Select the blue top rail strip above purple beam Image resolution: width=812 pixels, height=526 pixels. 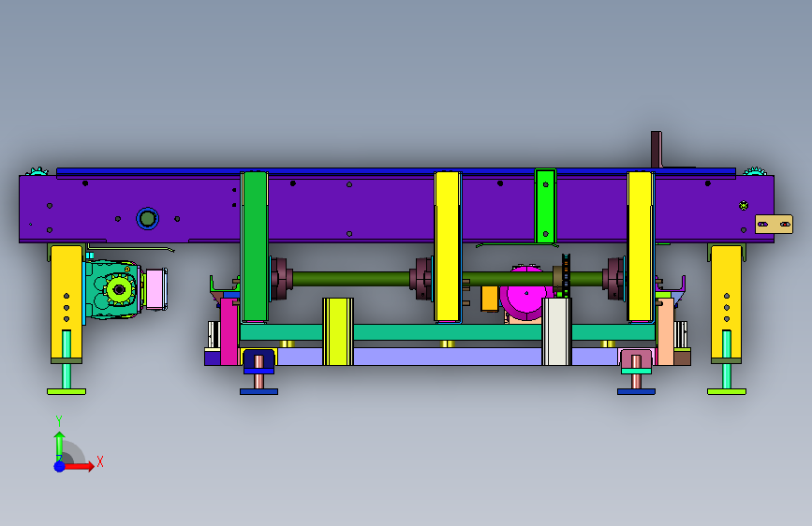pos(396,171)
